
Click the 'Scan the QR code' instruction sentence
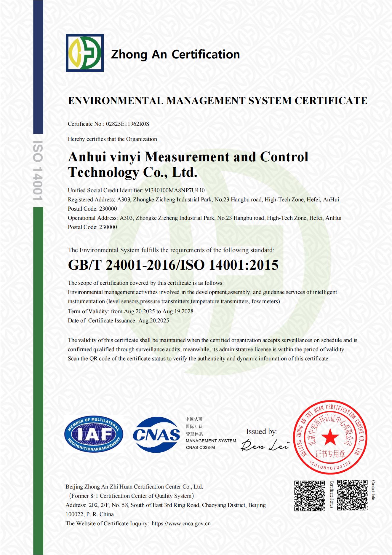pos(199,358)
